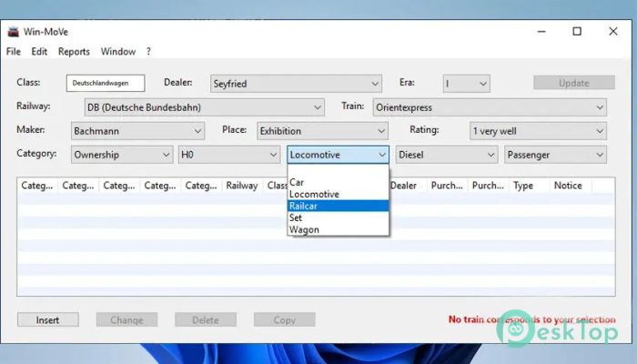Open the Window menu

(118, 52)
